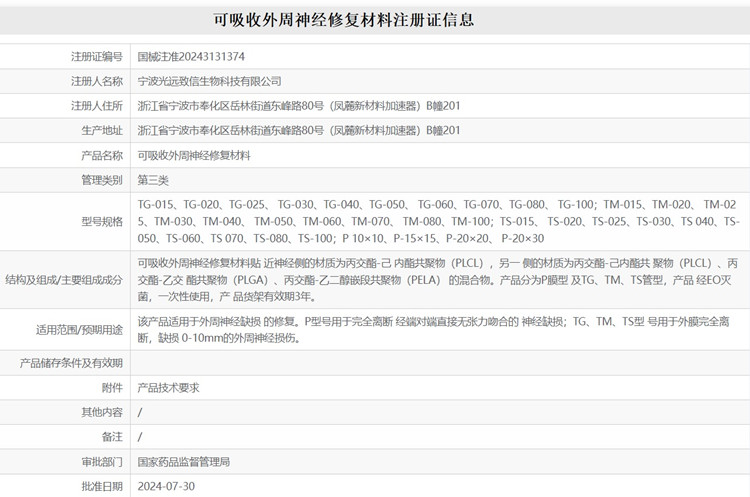Click the 注册证编号 label cell

coord(97,56)
